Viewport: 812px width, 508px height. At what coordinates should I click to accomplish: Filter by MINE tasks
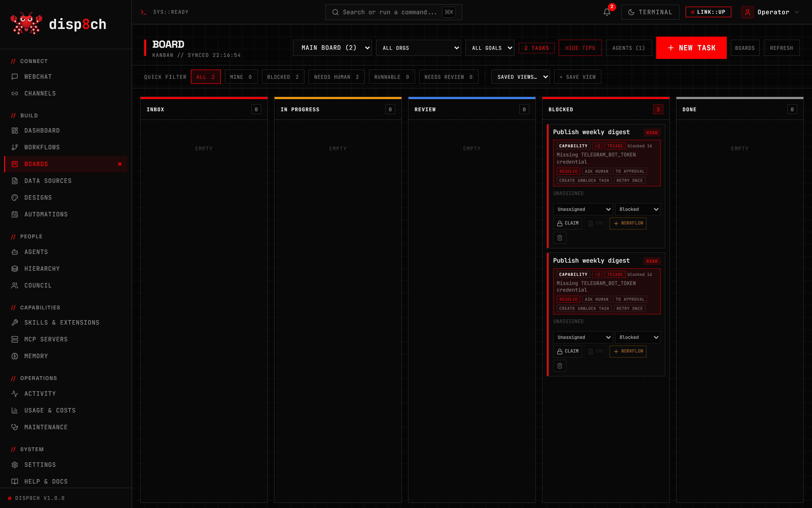pyautogui.click(x=241, y=77)
